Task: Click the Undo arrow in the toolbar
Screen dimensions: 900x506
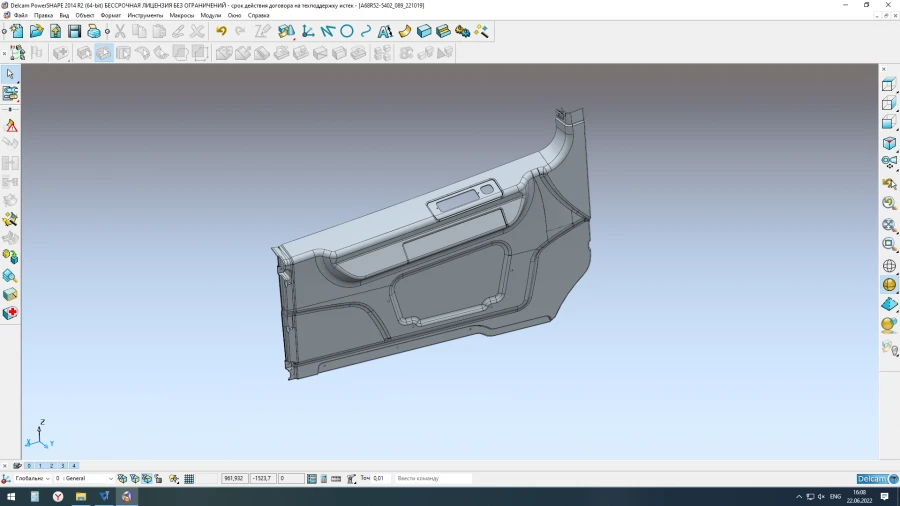Action: coord(221,31)
